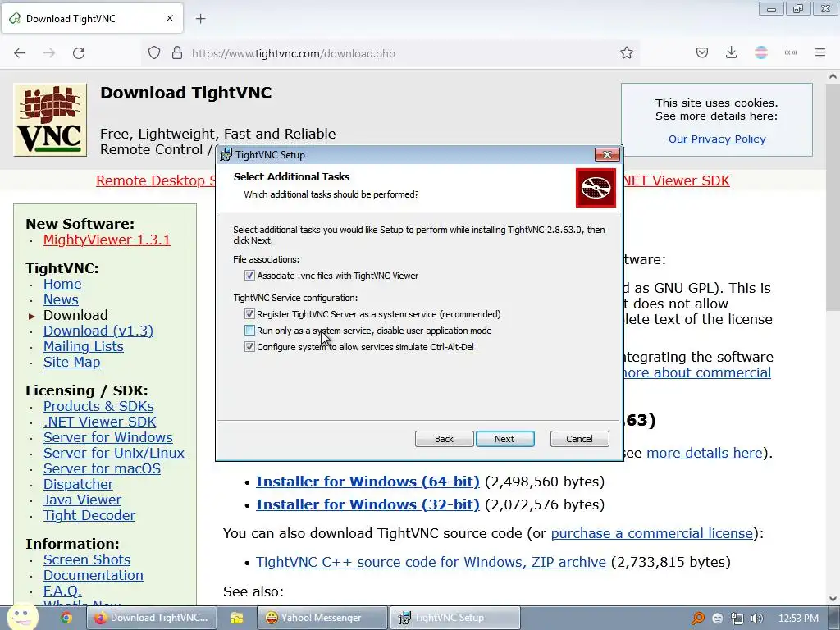Go back with the browser back arrow
840x630 pixels.
[20, 53]
